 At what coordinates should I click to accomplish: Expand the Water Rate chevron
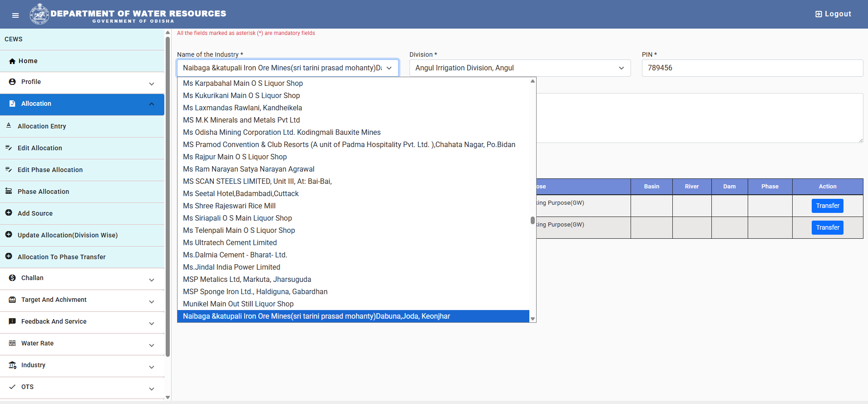click(152, 345)
